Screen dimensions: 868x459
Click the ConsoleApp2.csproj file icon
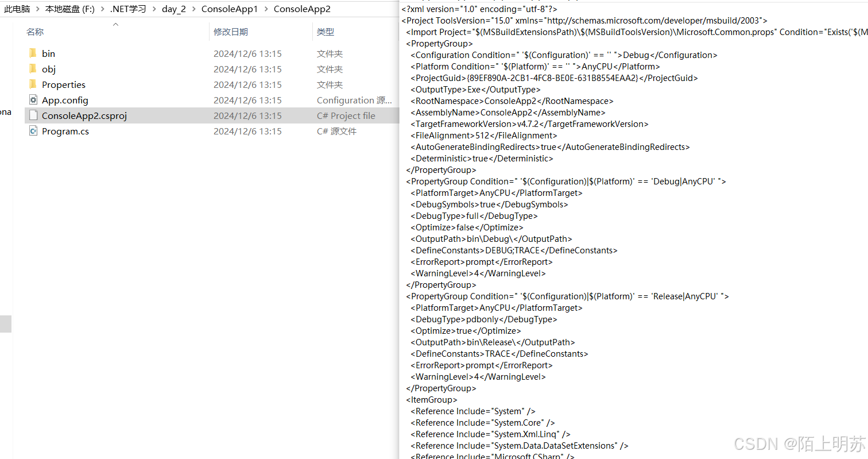coord(33,115)
